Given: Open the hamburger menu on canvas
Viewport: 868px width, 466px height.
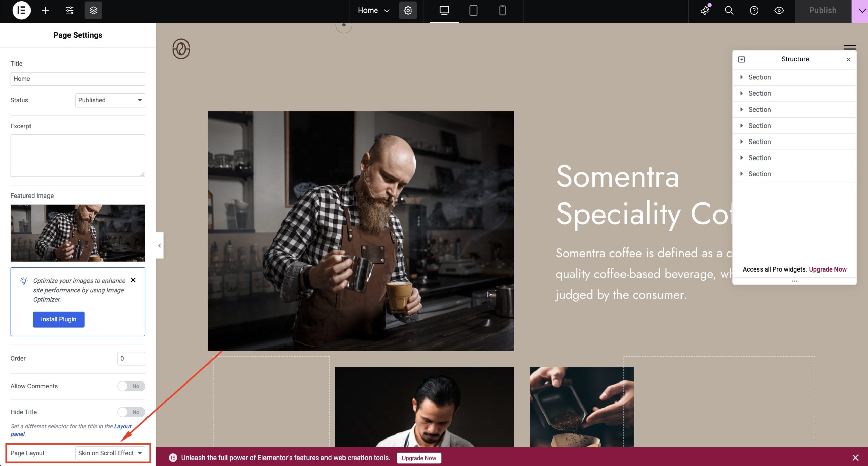Looking at the screenshot, I should pos(850,47).
